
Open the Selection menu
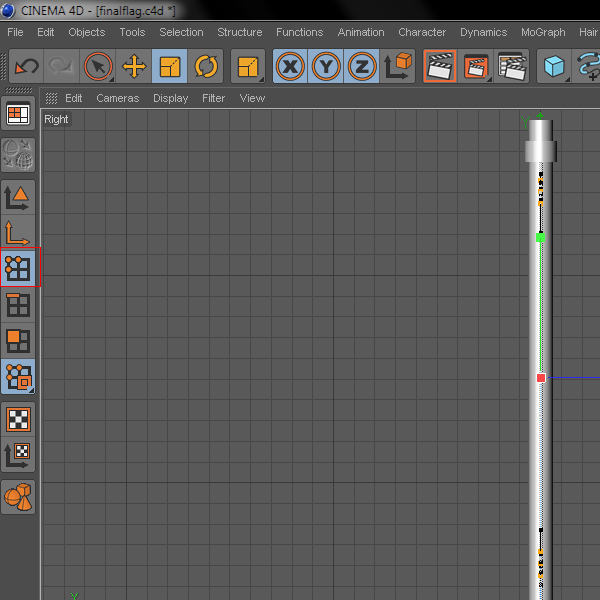[181, 32]
